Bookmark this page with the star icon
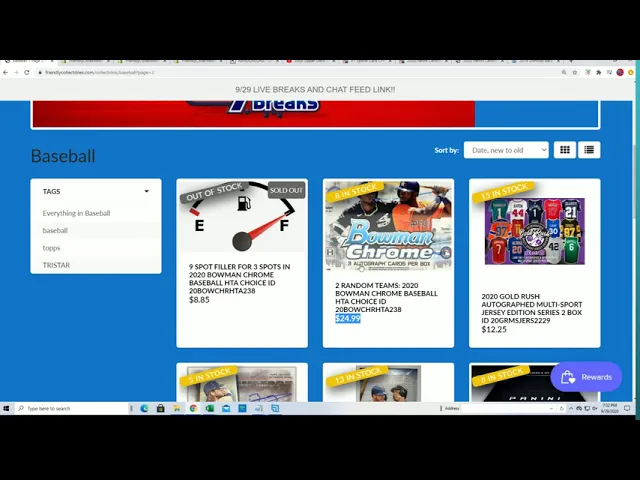This screenshot has width=640, height=480. [575, 72]
